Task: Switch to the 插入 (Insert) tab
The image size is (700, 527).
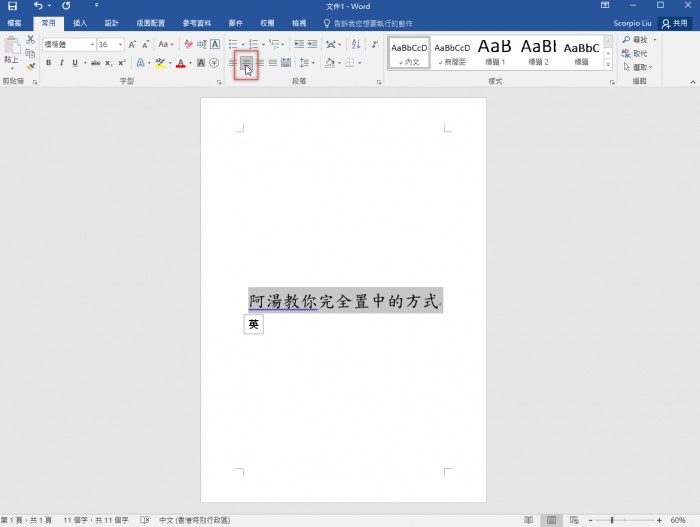Action: 80,23
